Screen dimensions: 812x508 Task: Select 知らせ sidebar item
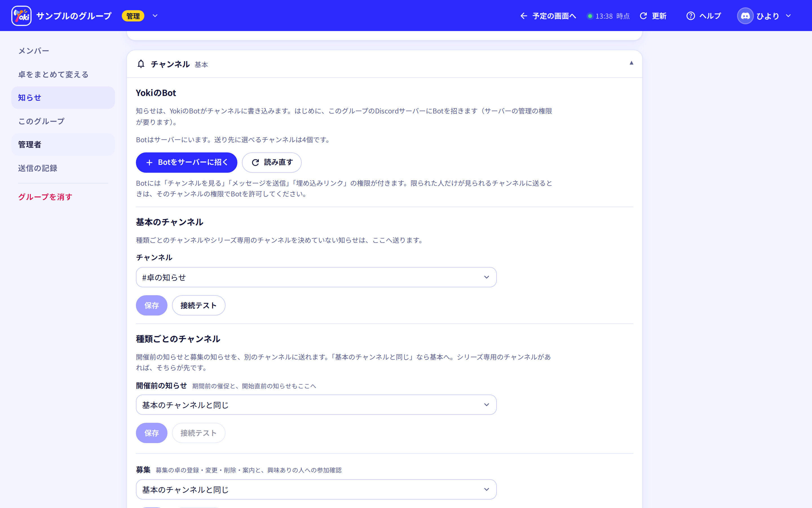click(63, 97)
